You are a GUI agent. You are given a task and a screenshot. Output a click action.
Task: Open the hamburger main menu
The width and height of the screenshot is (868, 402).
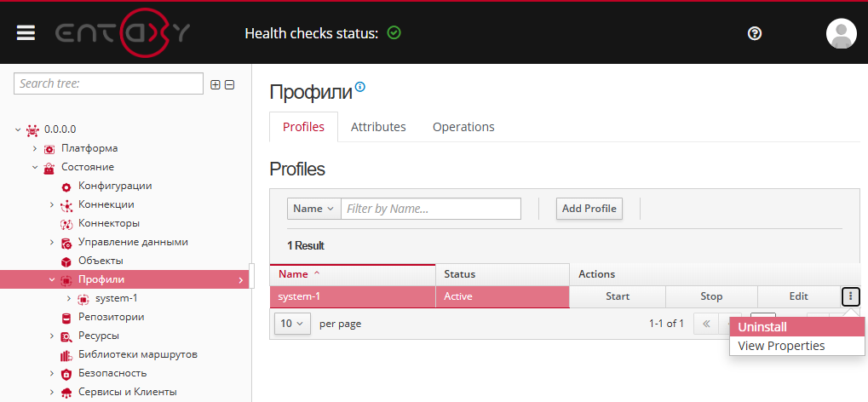[x=26, y=33]
